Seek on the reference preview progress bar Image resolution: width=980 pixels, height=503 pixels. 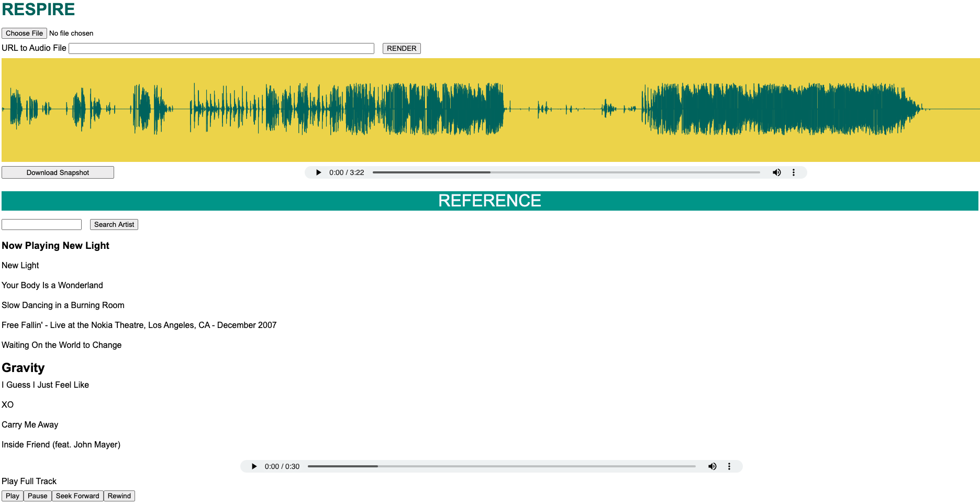(502, 466)
